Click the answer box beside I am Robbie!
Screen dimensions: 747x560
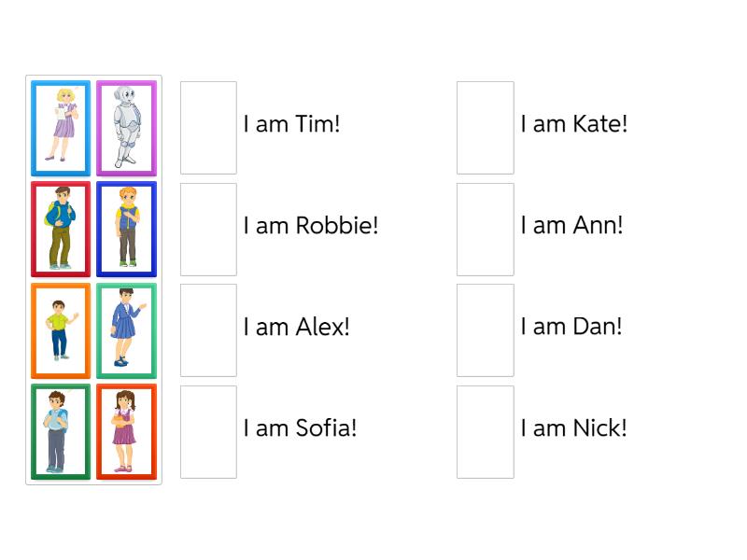[207, 229]
